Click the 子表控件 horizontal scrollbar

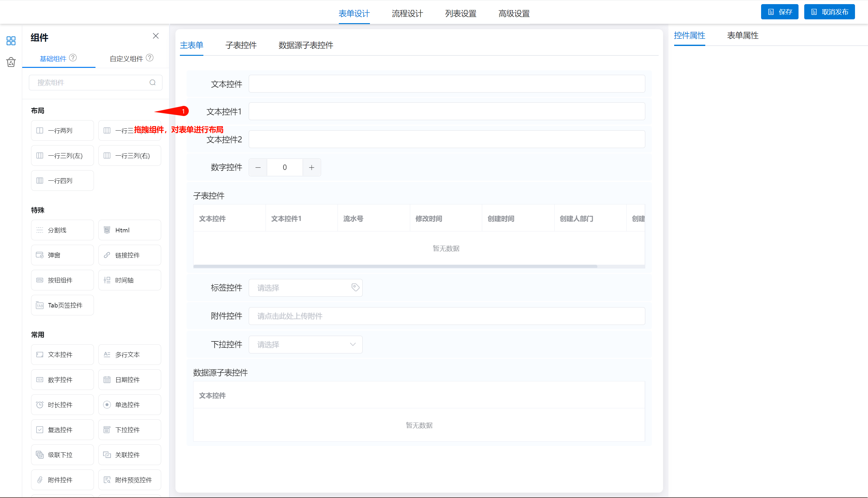point(395,266)
